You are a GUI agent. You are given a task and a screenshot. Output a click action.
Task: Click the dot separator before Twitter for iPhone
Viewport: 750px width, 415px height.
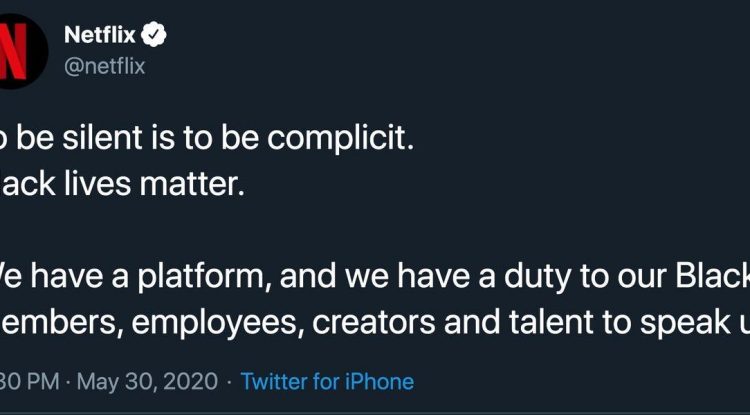point(227,381)
